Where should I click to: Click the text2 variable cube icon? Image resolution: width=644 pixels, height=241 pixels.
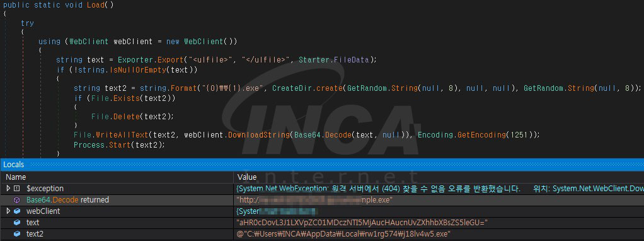click(17, 234)
